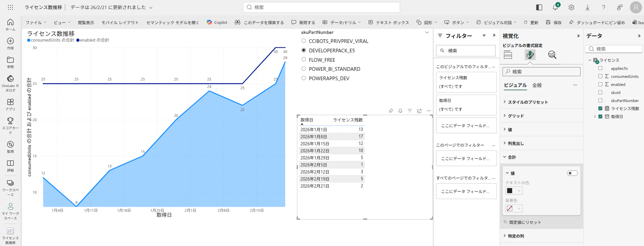
Task: Open アプリ in the left sidebar
Action: tap(10, 104)
